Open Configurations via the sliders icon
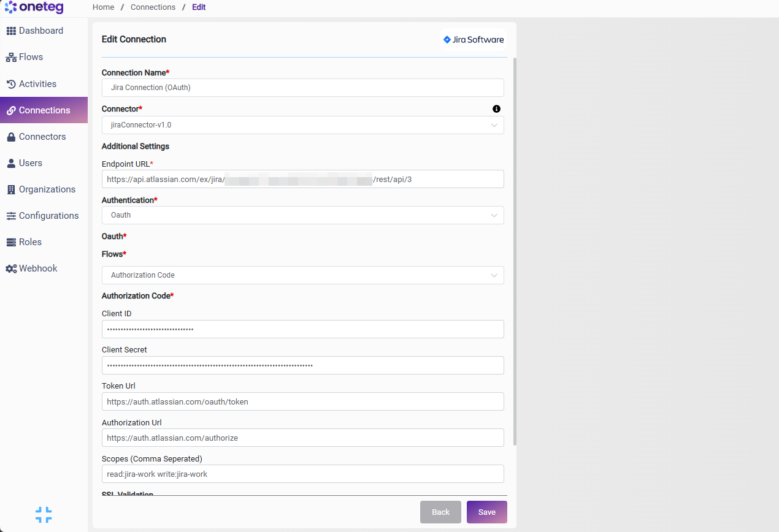Viewport: 779px width, 532px height. [11, 216]
